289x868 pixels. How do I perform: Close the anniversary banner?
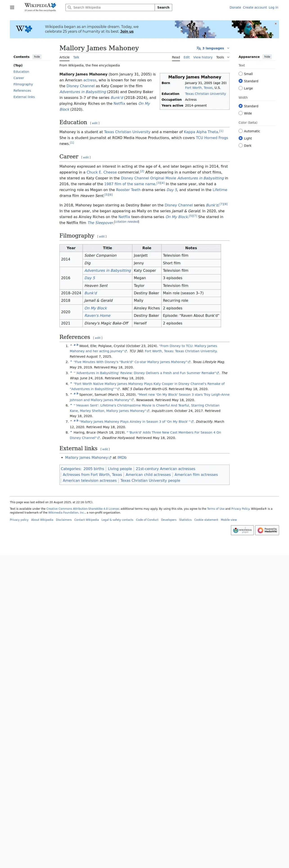point(275,24)
